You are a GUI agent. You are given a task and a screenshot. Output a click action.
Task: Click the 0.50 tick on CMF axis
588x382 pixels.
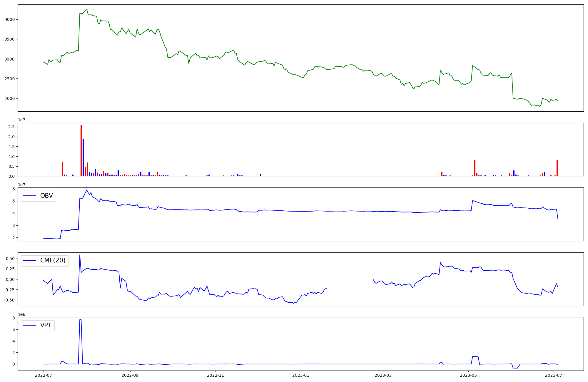10,259
